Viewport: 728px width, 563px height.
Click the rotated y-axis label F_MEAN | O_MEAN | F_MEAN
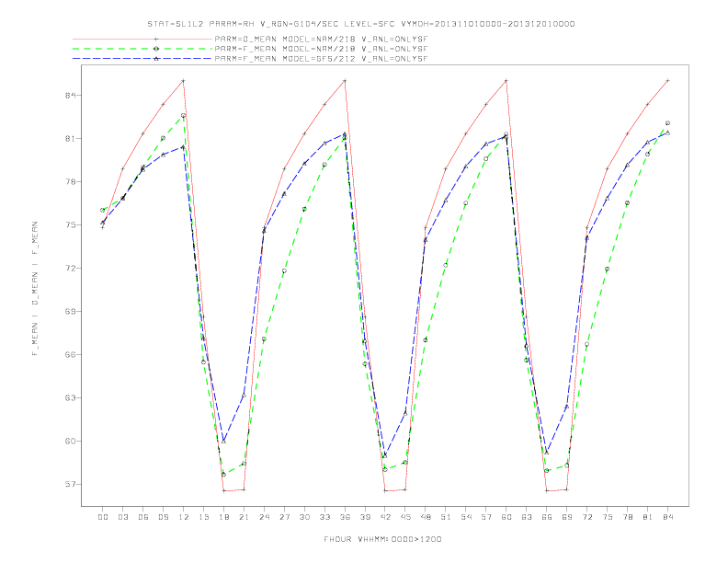pos(35,289)
